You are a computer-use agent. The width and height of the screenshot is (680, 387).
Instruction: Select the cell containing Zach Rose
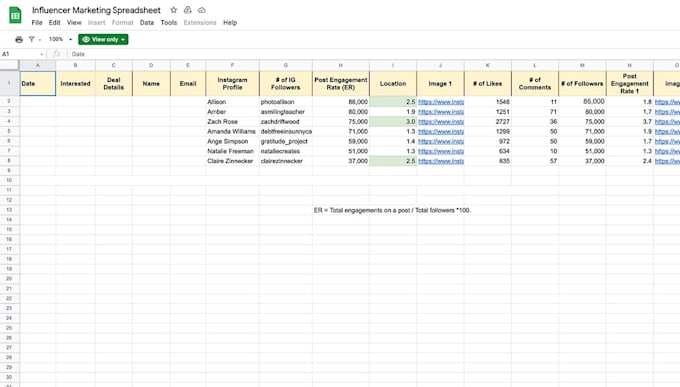(232, 122)
